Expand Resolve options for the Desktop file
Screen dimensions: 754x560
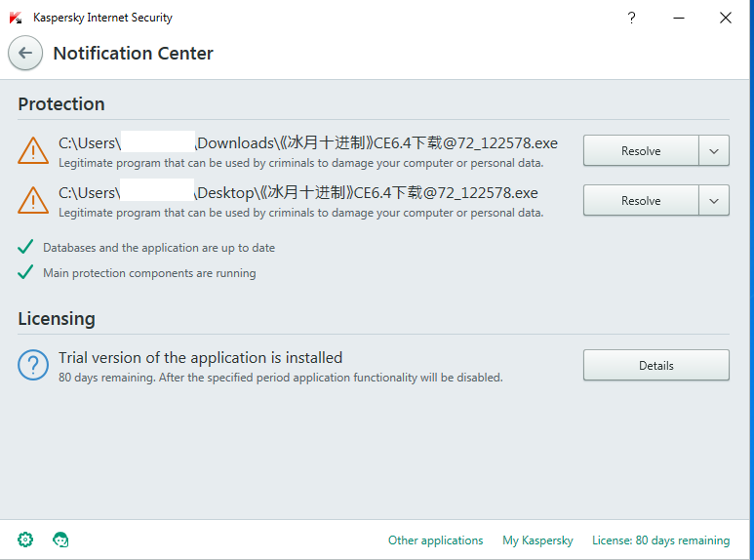(x=714, y=200)
